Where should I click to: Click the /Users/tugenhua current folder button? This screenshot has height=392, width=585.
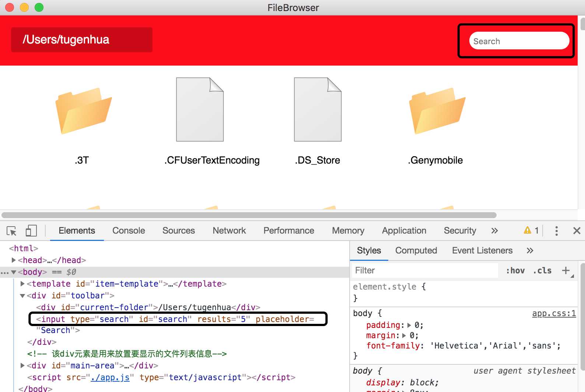click(82, 40)
